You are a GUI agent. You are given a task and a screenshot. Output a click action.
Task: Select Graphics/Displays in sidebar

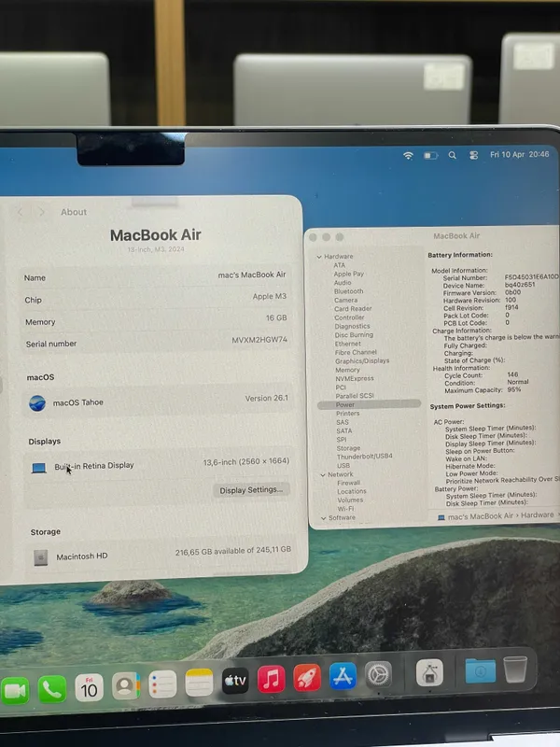pyautogui.click(x=362, y=361)
